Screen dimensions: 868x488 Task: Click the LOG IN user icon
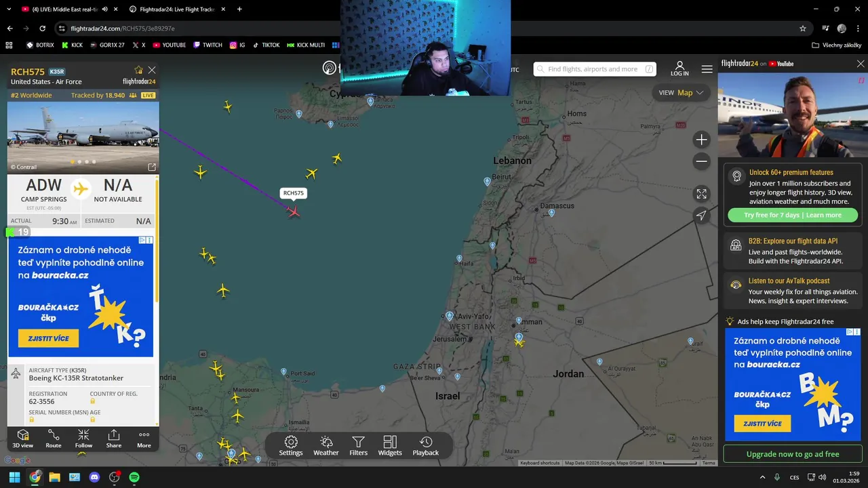point(679,68)
